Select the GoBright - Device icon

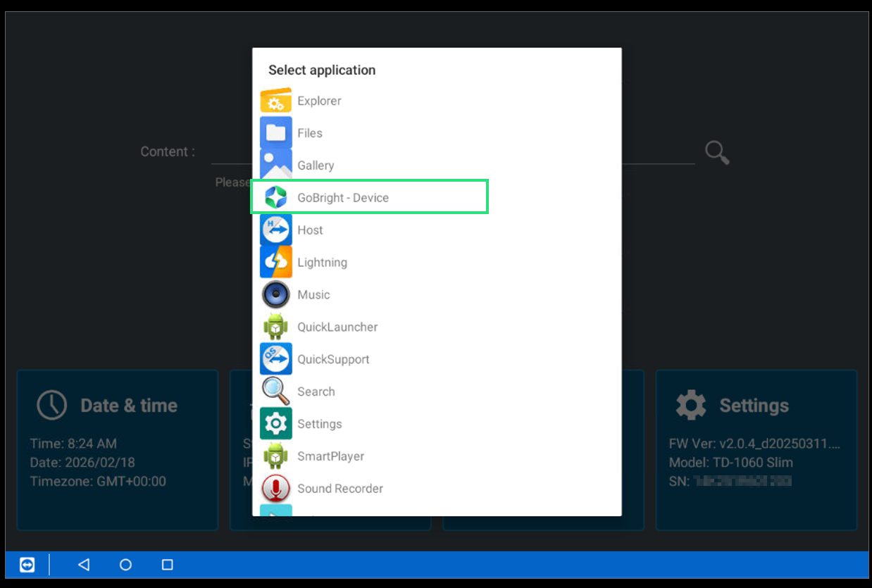point(275,198)
